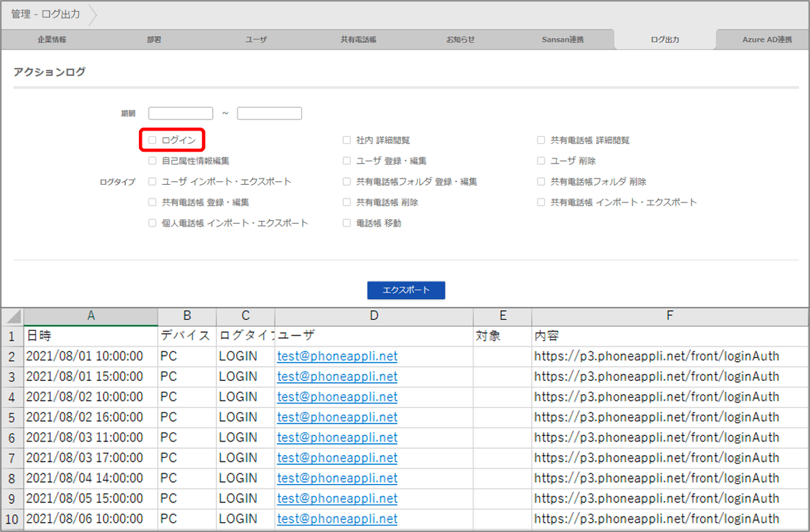Viewport: 810px width, 532px height.
Task: Click the loginAuth URL cell in row 2
Action: pos(670,356)
